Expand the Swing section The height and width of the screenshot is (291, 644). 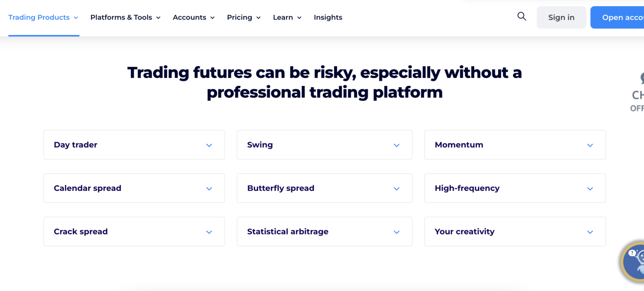click(325, 145)
